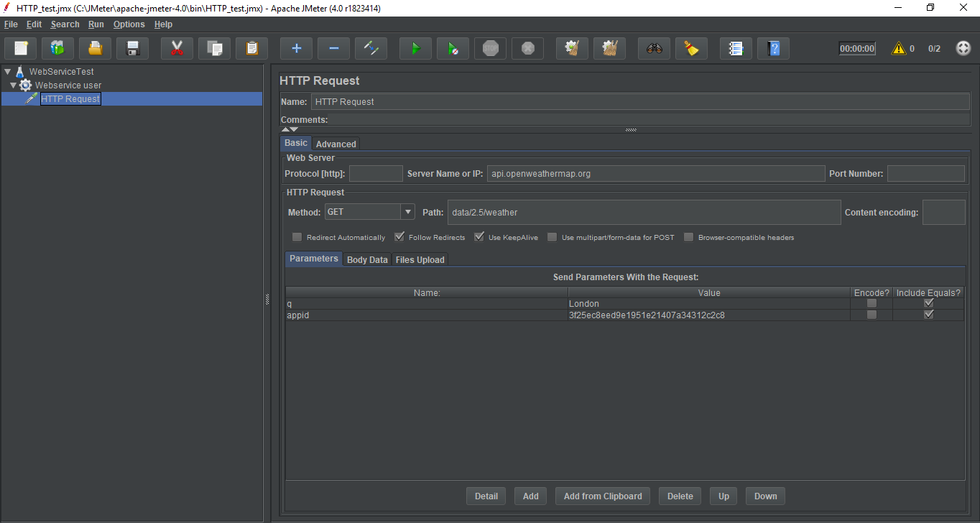The image size is (980, 523).
Task: Click the Clear All broom icon
Action: (x=609, y=49)
